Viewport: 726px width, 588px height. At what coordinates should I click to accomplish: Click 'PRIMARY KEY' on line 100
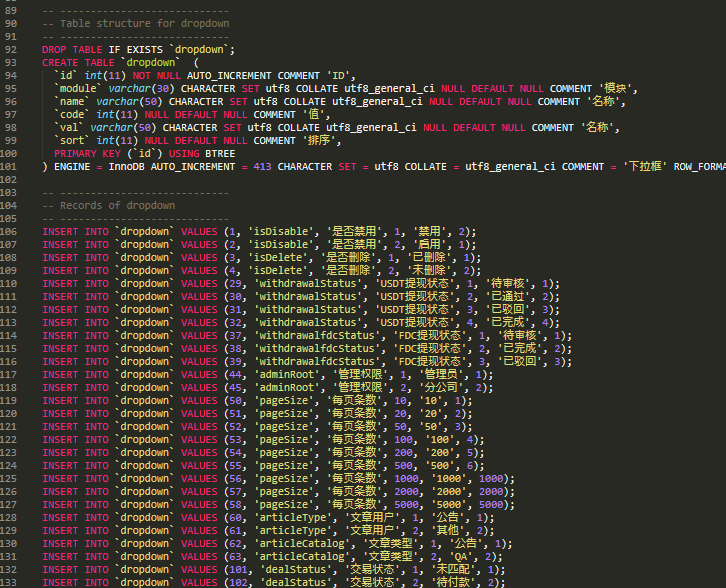(87, 154)
